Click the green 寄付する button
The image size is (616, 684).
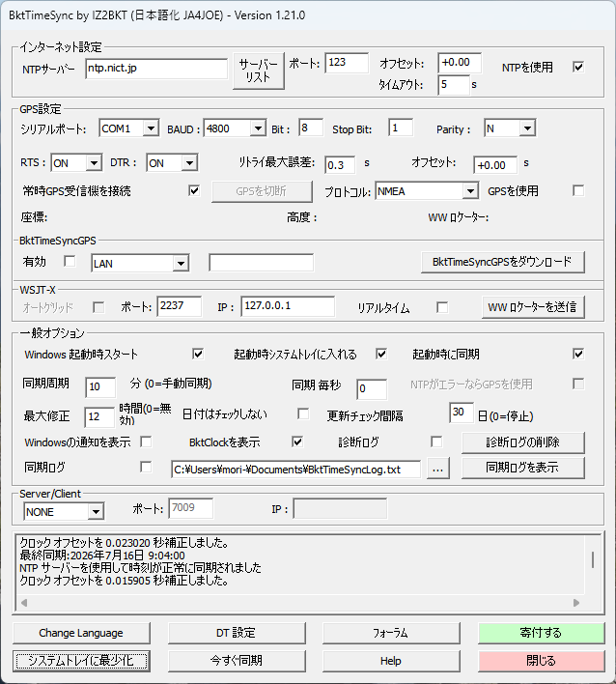pos(541,633)
